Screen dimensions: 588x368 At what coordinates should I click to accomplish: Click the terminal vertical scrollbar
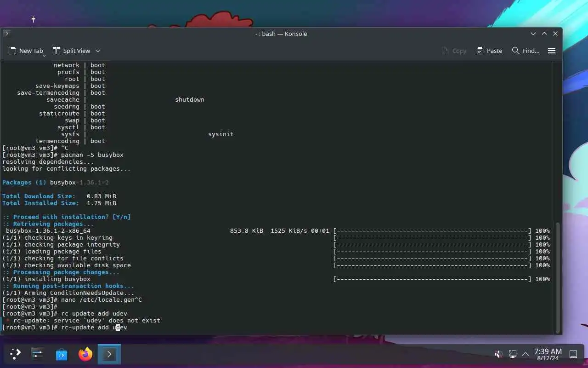558,277
